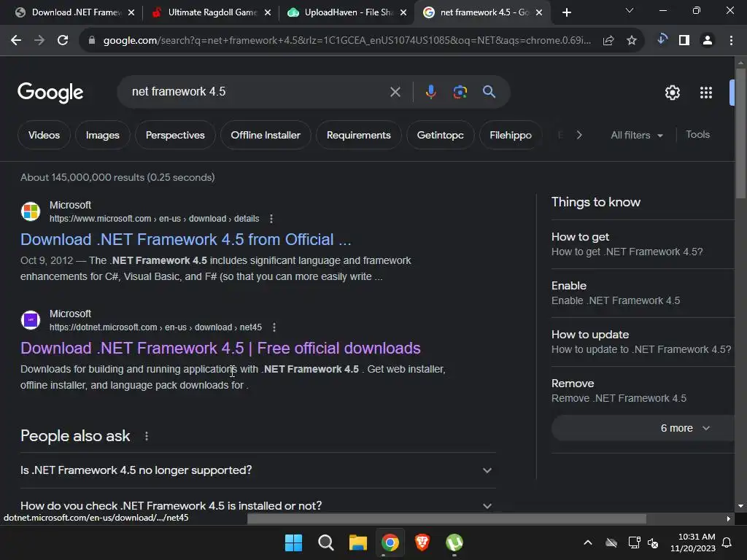Expand 'How do you check .NET Framework 4.5 is installed'
This screenshot has width=747, height=560.
pos(258,506)
